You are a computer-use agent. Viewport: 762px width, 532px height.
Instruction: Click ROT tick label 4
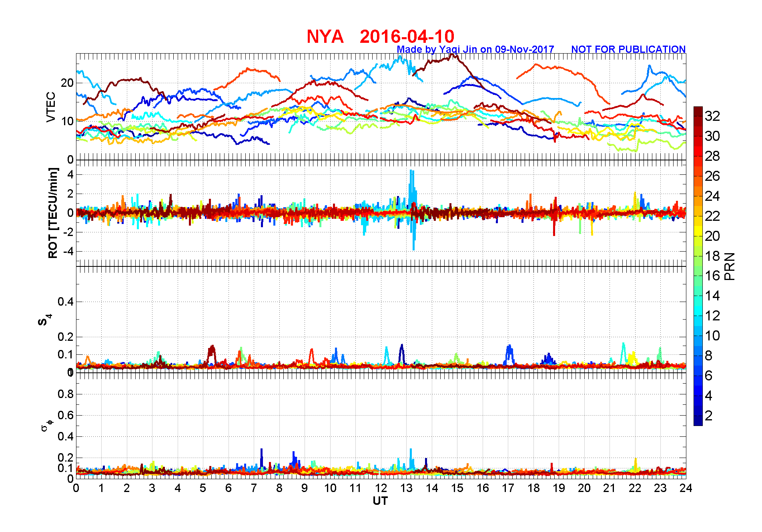(70, 174)
